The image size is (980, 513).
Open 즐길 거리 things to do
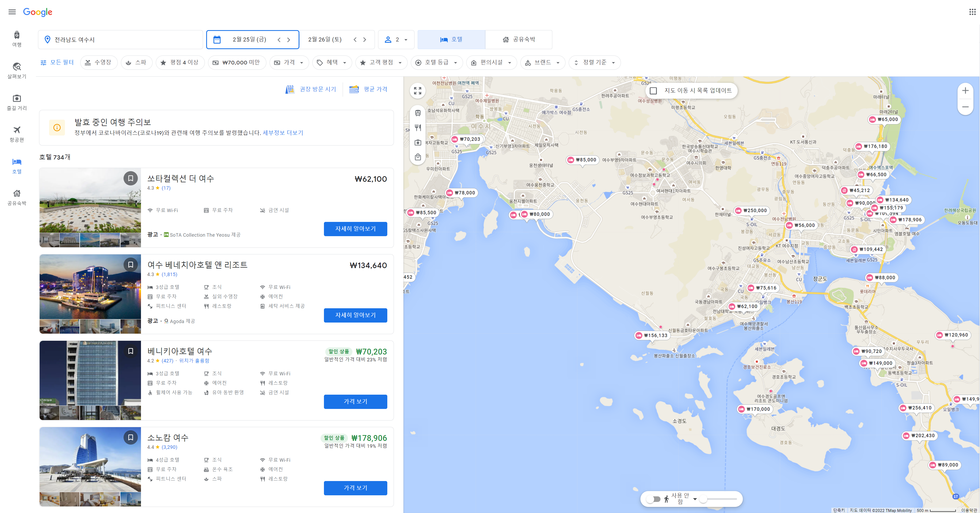tap(17, 102)
